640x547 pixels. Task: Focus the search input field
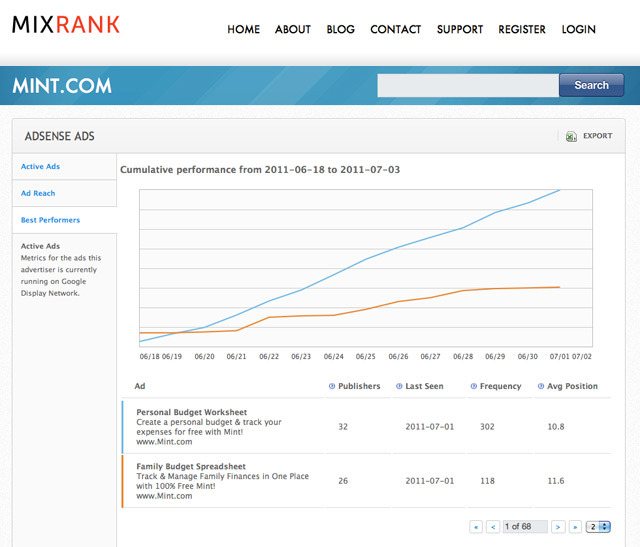467,86
